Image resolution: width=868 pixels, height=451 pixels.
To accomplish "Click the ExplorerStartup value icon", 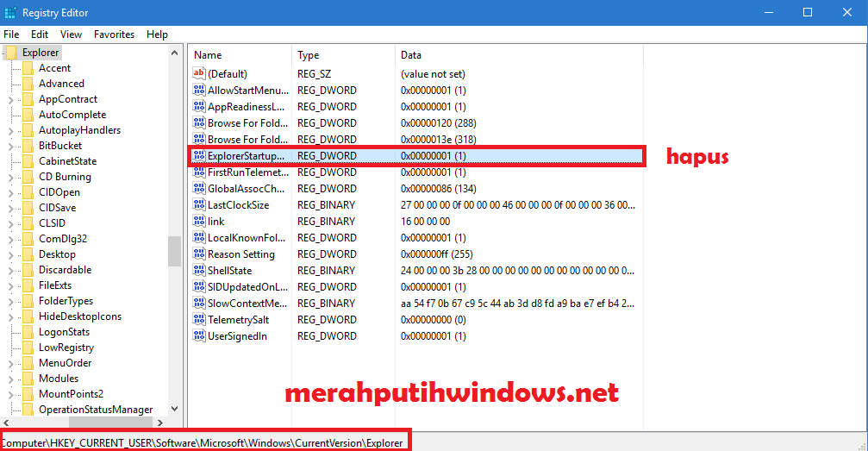I will pyautogui.click(x=199, y=156).
